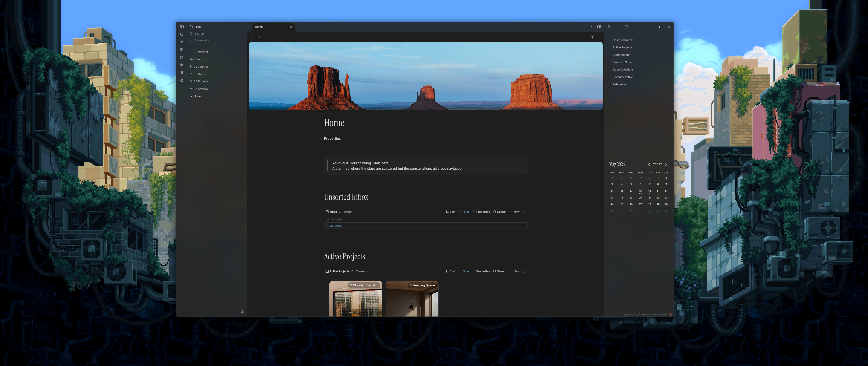Open the outline pane list icon
Image resolution: width=868 pixels, height=366 pixels.
[618, 27]
